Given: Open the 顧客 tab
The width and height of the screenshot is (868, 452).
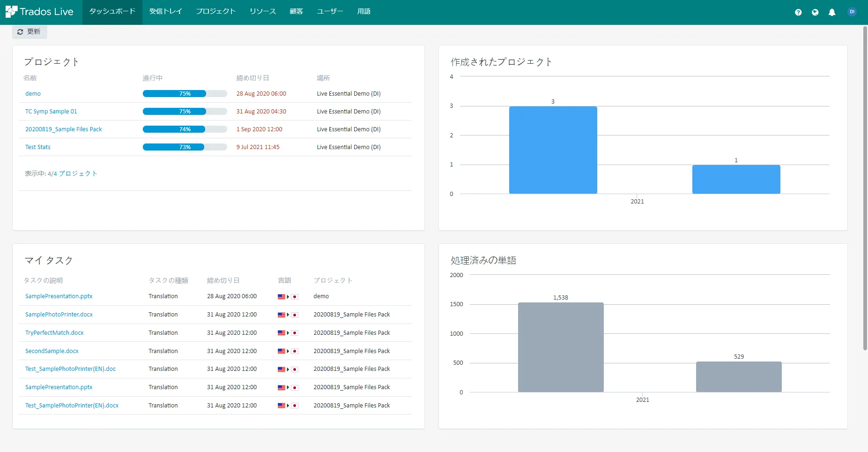Looking at the screenshot, I should (297, 12).
